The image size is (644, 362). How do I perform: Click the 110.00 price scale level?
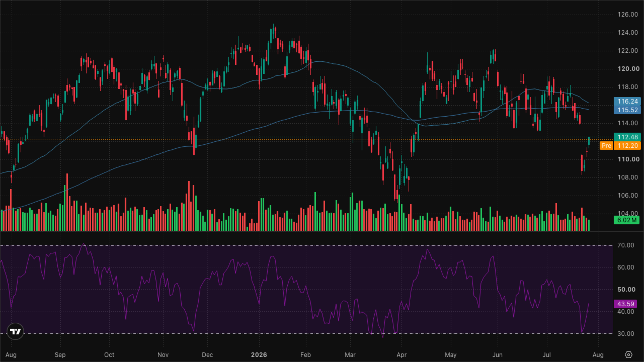point(628,159)
